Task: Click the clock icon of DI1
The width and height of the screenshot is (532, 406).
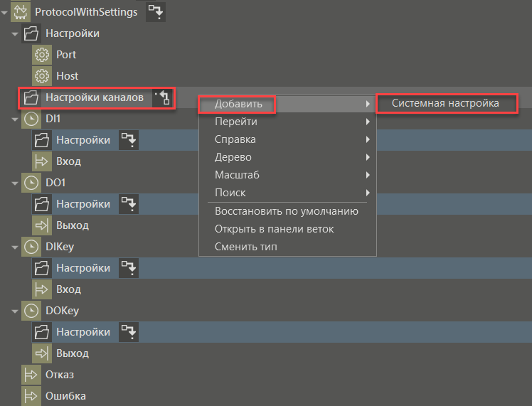Action: [x=31, y=119]
